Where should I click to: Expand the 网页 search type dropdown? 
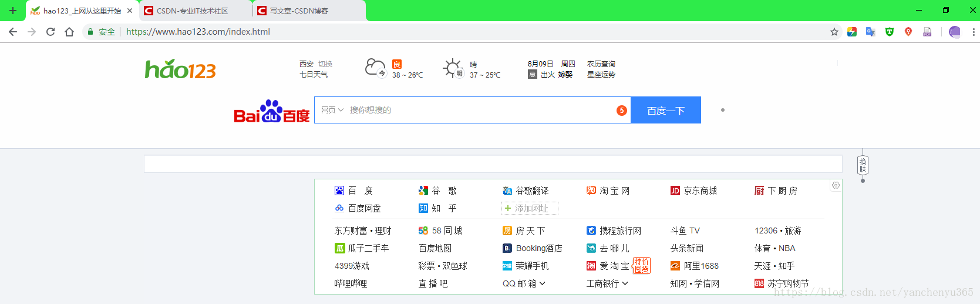[x=332, y=110]
